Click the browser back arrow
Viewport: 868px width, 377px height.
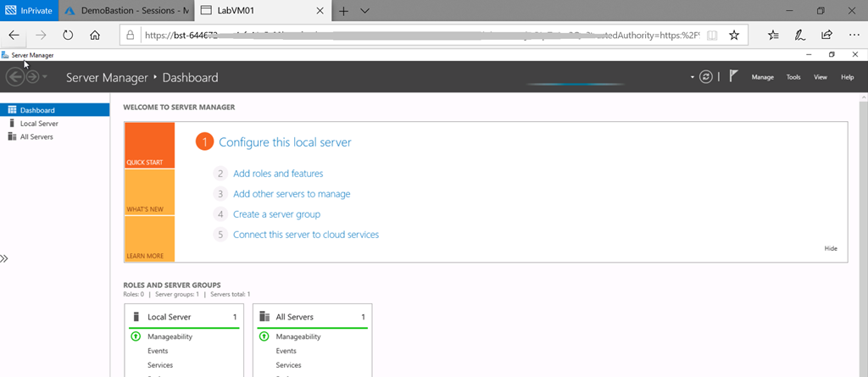coord(14,35)
